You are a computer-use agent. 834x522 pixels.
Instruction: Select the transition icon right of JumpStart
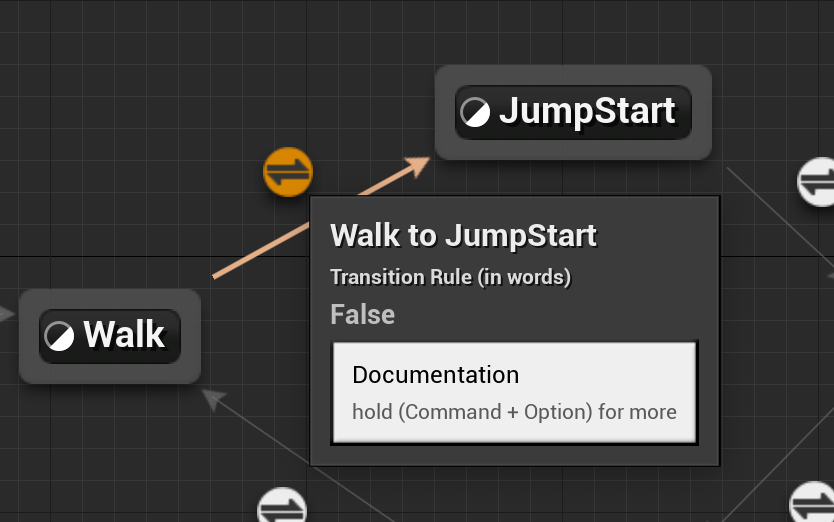point(818,181)
